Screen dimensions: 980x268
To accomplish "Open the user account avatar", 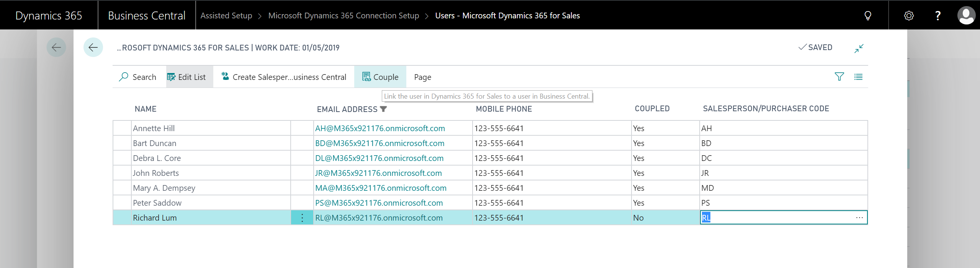I will 966,15.
